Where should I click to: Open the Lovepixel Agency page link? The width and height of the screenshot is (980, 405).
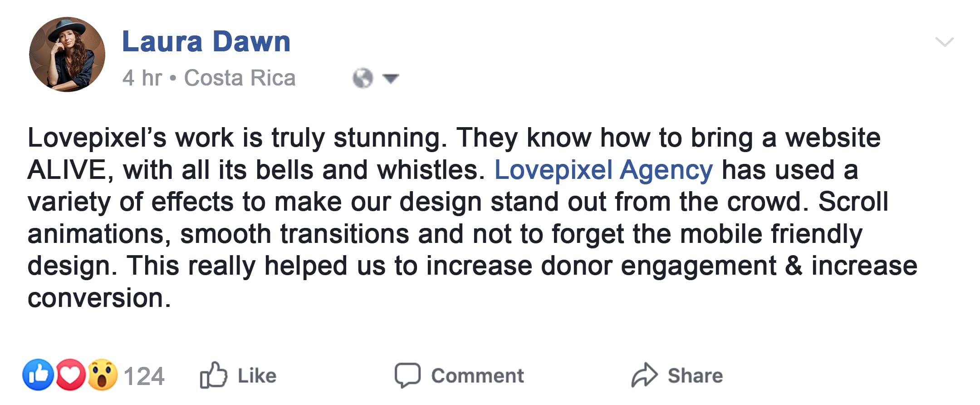(x=603, y=170)
